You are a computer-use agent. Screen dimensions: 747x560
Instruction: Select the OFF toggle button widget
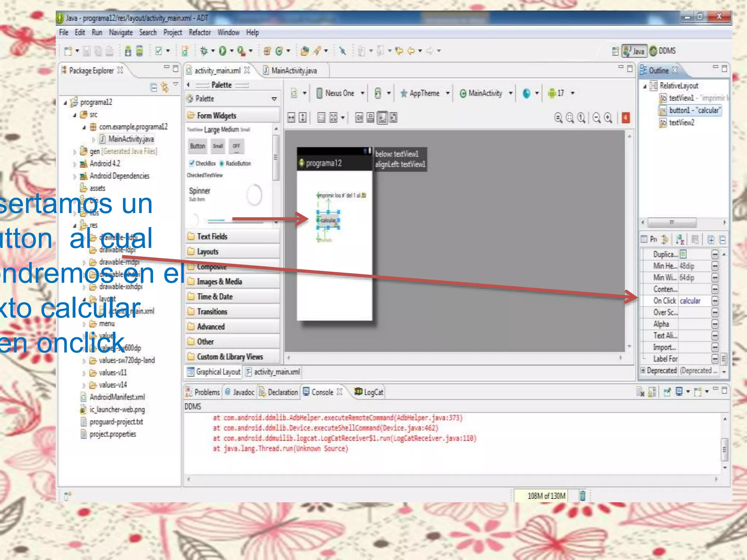[236, 147]
